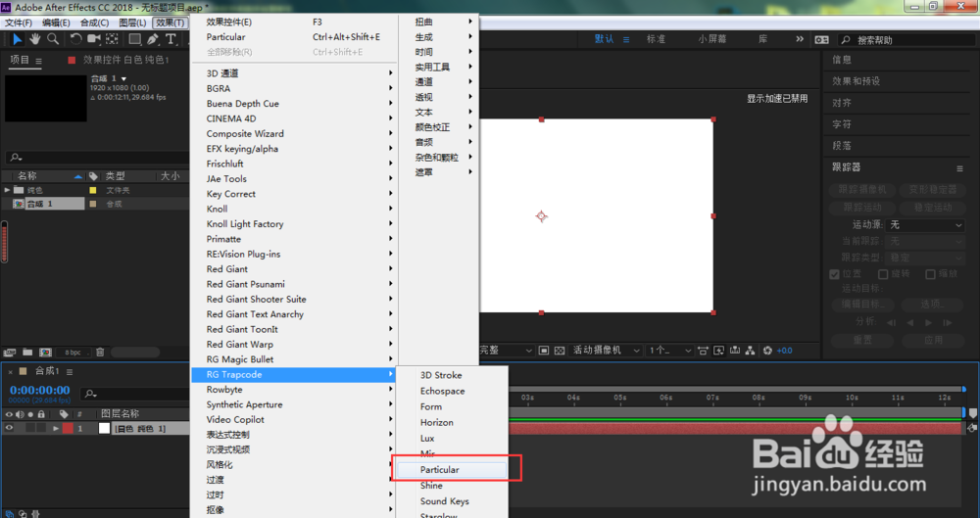Screen dimensions: 980x518
Task: Open the 效果(T) menu
Action: click(x=170, y=23)
